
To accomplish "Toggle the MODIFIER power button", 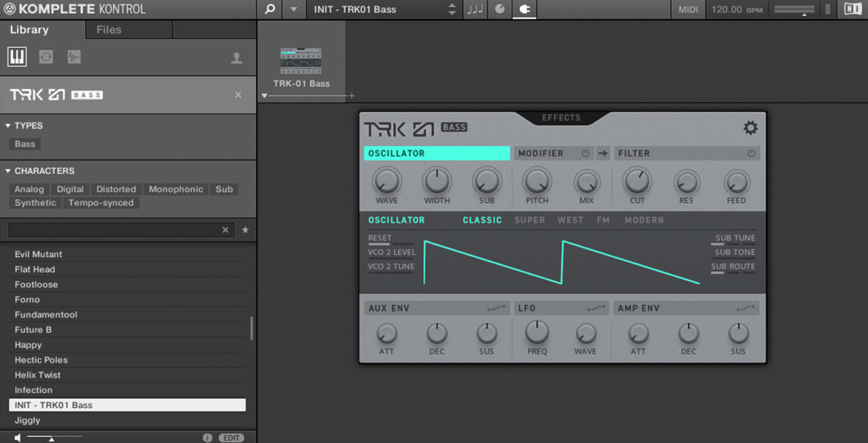I will click(x=586, y=154).
